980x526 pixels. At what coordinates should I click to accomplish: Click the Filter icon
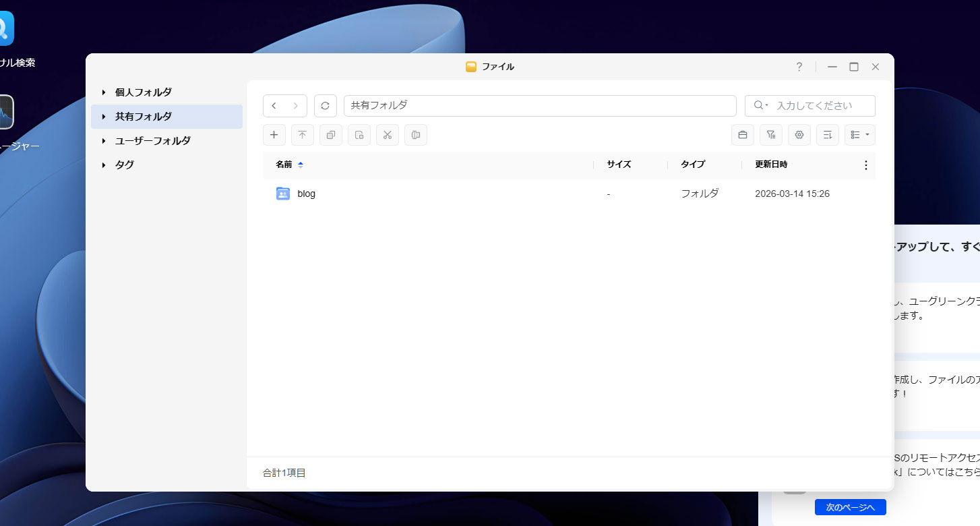point(770,135)
